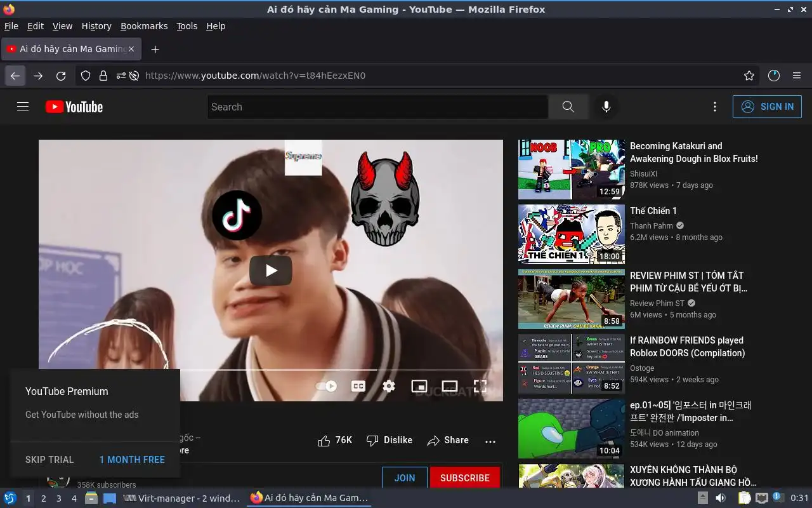Screen dimensions: 812x508
Task: Open the History menu
Action: (x=96, y=26)
